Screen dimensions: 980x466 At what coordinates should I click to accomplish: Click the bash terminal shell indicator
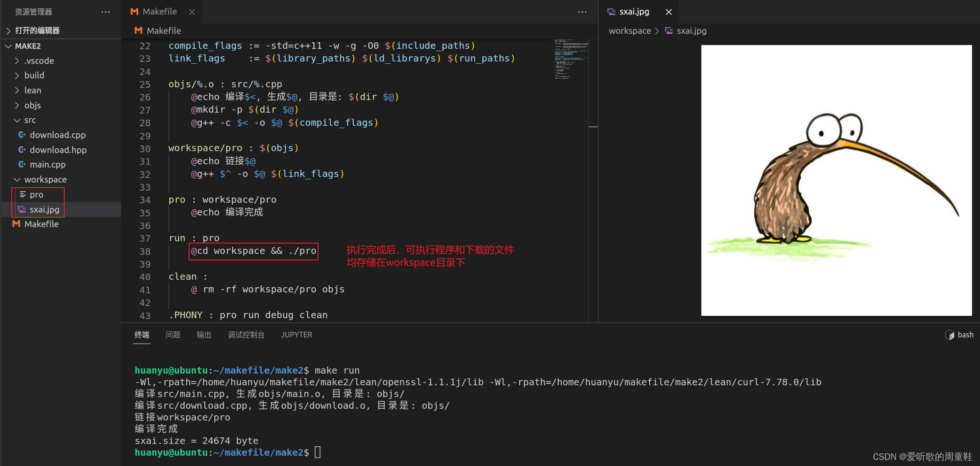click(x=959, y=335)
